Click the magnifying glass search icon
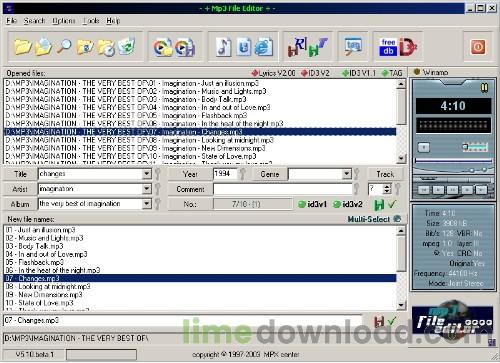The image size is (500, 363). 64,46
